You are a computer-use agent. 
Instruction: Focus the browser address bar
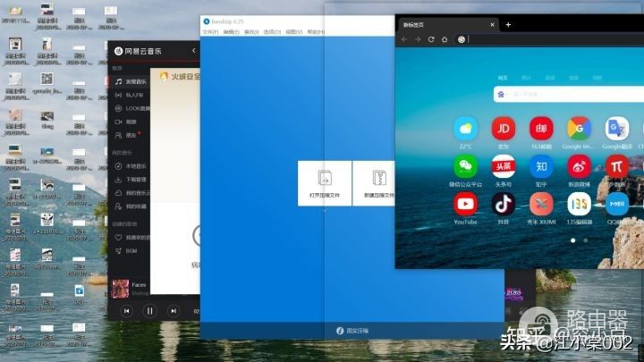click(x=550, y=39)
